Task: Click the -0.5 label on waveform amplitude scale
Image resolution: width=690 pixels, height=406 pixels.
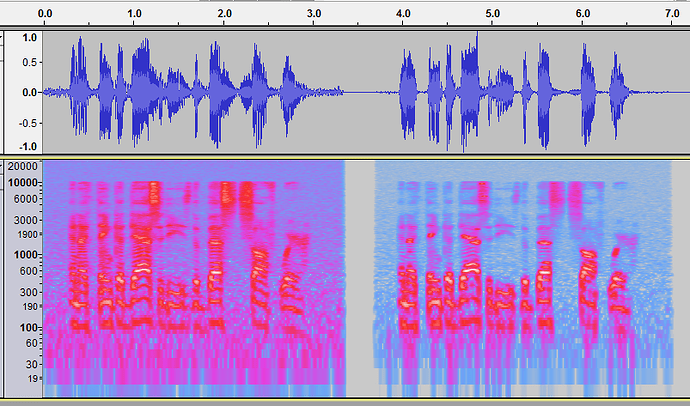Action: pyautogui.click(x=27, y=124)
